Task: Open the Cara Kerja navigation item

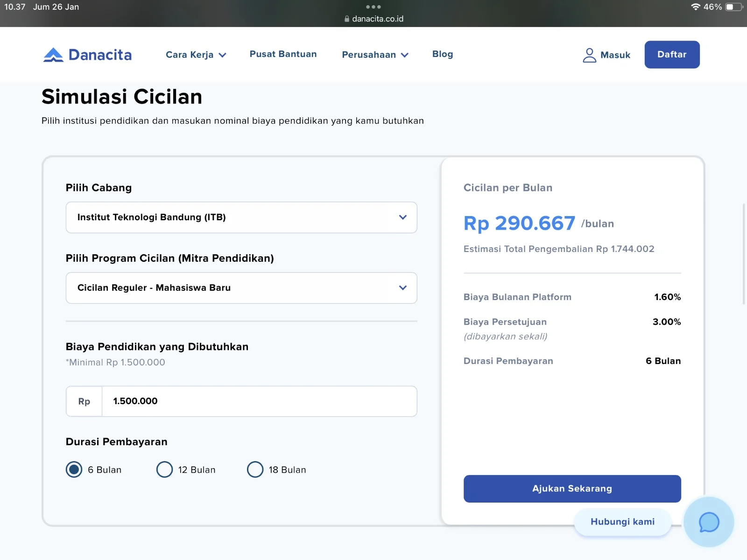Action: 190,55
